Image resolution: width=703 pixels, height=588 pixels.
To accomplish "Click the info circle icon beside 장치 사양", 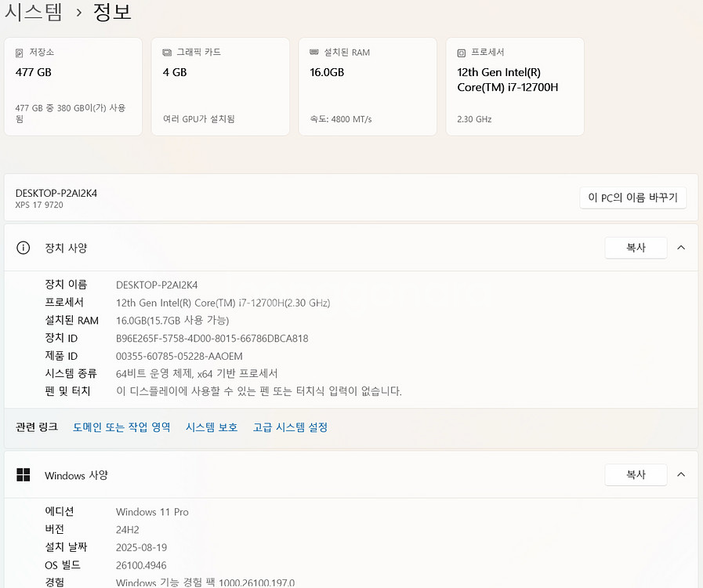I will 24,248.
